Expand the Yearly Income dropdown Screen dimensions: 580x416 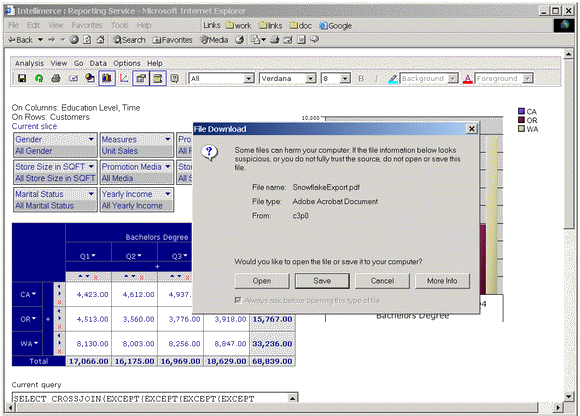click(x=168, y=194)
